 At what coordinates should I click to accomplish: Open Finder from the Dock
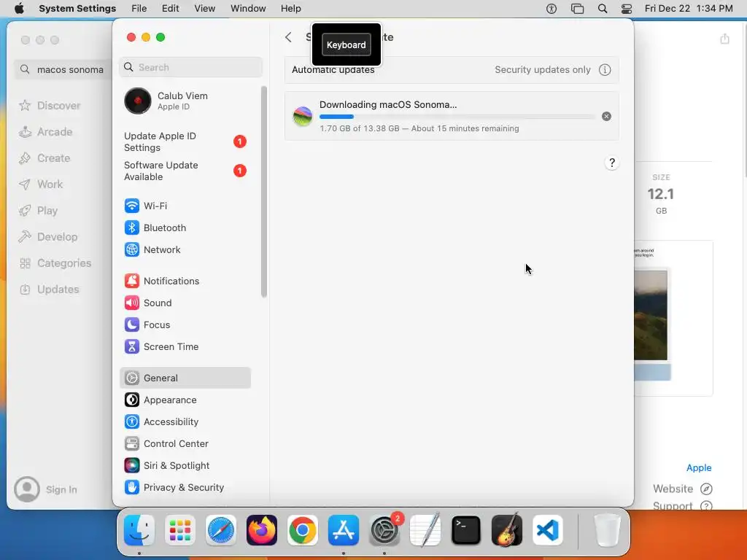[139, 530]
